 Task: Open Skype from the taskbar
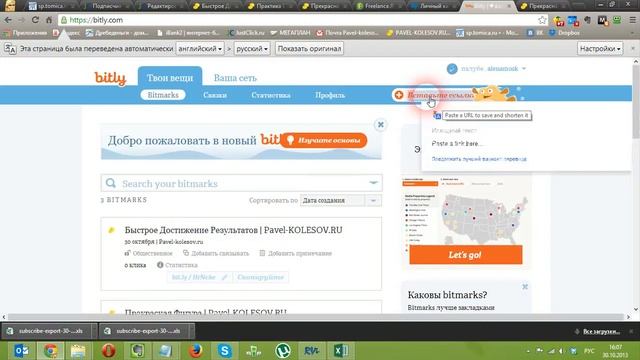[224, 351]
